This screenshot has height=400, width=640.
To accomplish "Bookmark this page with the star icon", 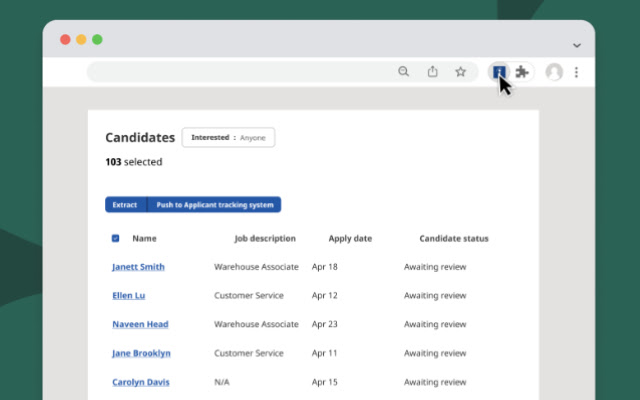I will pos(460,72).
